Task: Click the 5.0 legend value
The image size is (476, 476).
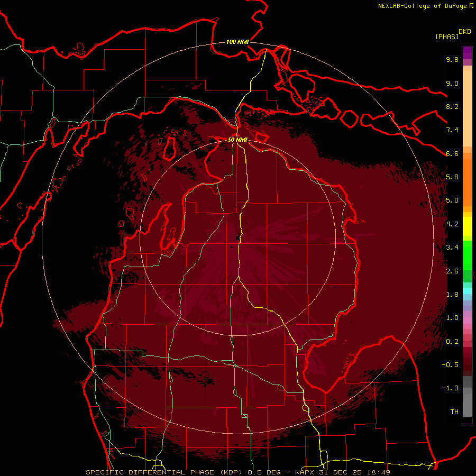Action: pos(452,200)
